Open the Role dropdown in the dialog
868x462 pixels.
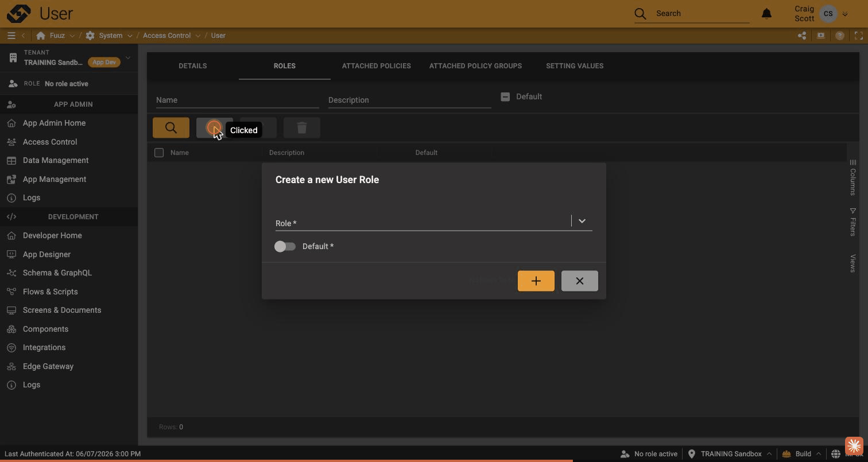(582, 221)
